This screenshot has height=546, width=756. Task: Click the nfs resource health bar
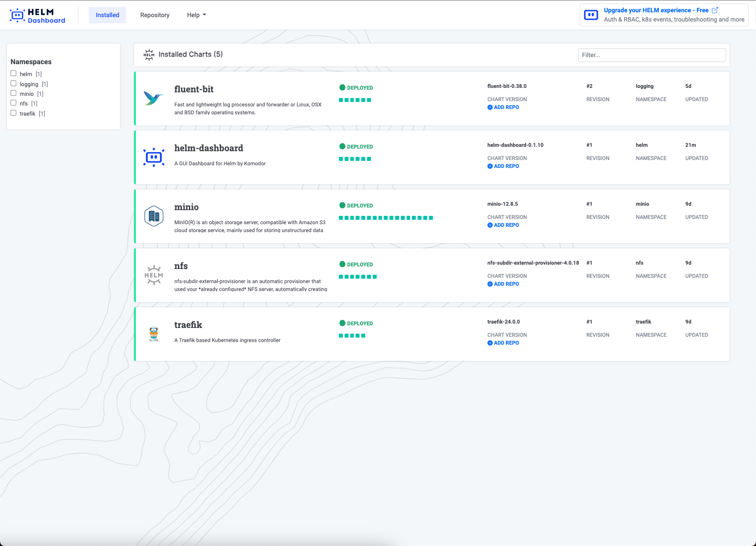coord(358,277)
